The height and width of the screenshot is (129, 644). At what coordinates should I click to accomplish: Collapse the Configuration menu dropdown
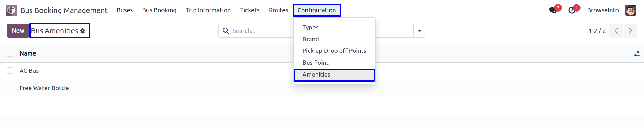click(317, 10)
